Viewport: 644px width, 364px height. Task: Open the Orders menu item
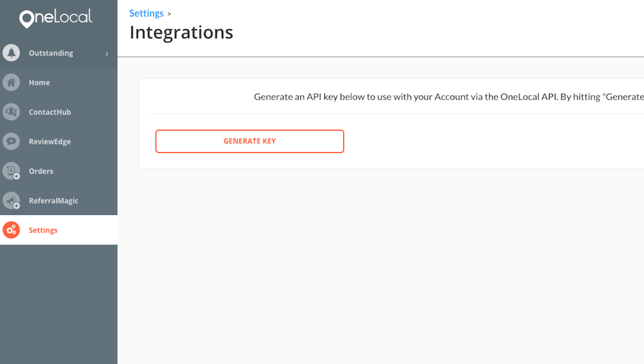point(41,171)
